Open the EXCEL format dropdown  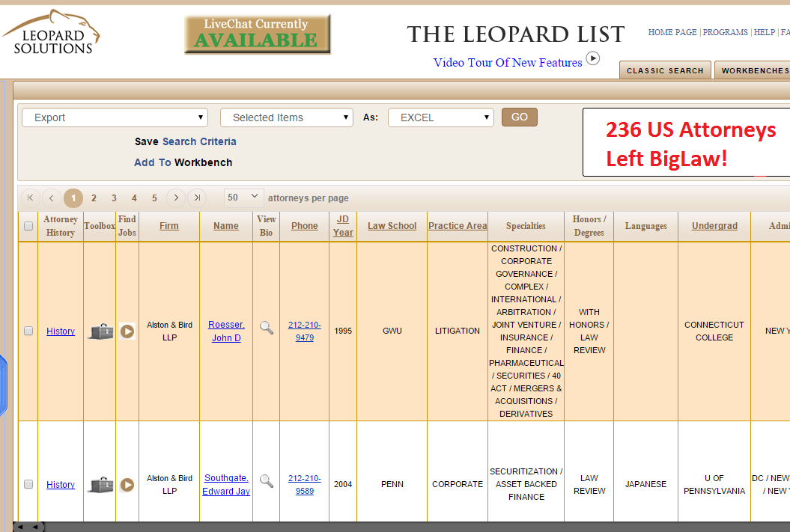coord(441,117)
